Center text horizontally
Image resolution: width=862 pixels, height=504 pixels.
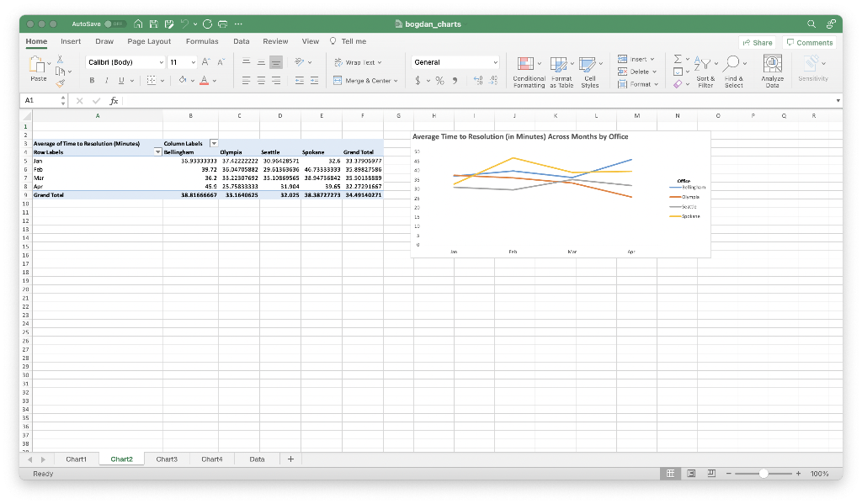tap(261, 81)
